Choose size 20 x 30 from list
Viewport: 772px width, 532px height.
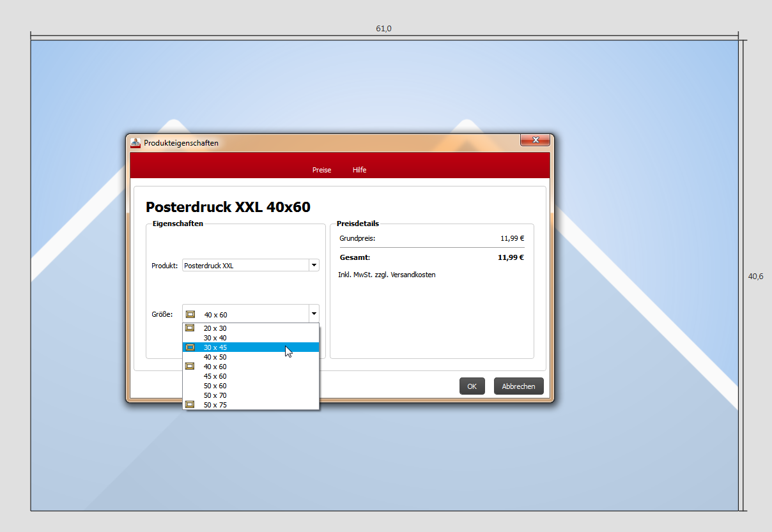click(x=251, y=328)
